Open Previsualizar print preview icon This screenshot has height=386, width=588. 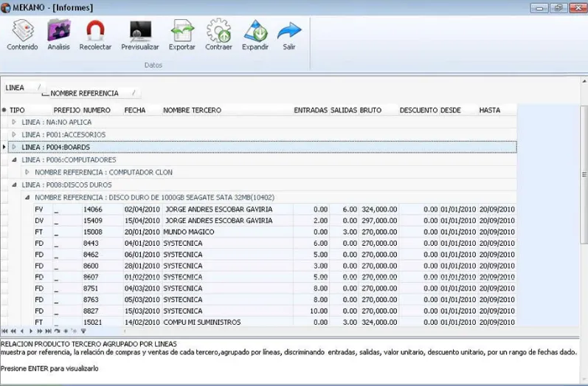[140, 31]
